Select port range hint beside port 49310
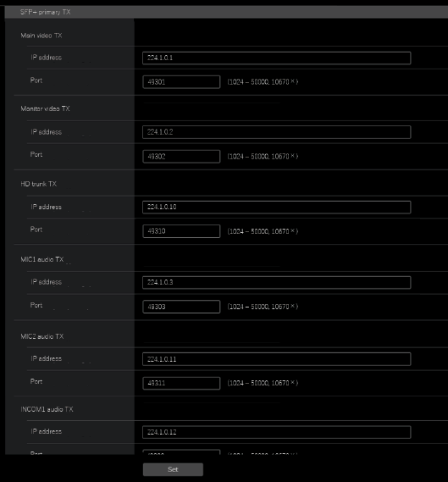 [x=263, y=231]
